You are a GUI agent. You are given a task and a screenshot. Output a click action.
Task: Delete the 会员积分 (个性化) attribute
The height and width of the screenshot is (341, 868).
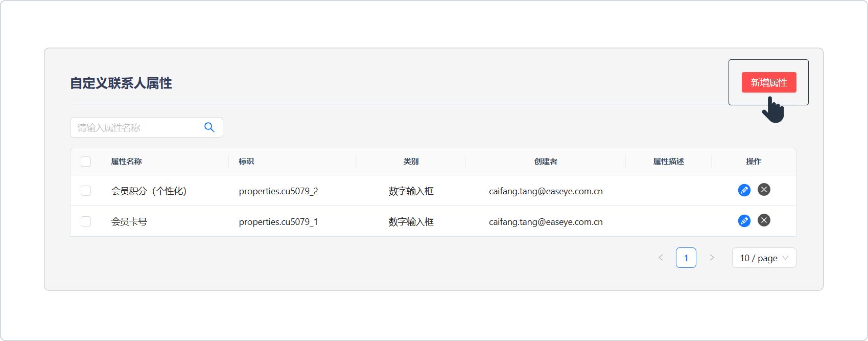[764, 190]
